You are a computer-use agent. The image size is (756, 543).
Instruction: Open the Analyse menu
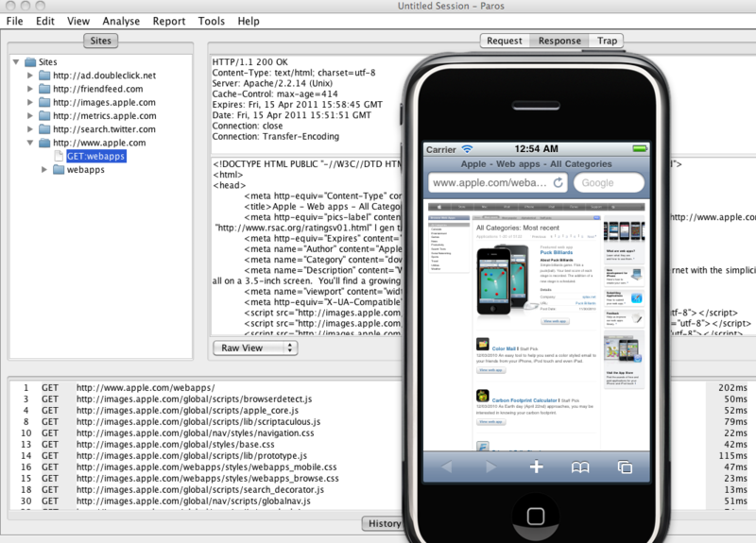[x=121, y=21]
